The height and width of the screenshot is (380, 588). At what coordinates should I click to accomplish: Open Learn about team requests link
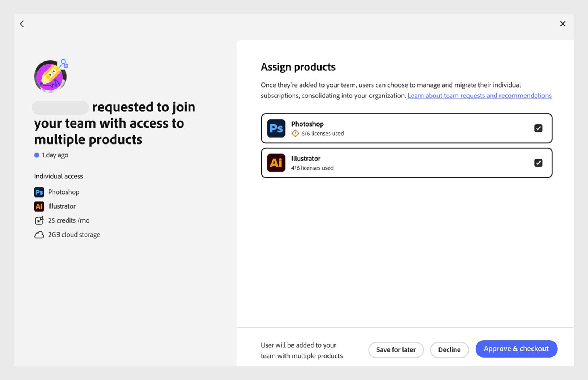click(x=479, y=96)
